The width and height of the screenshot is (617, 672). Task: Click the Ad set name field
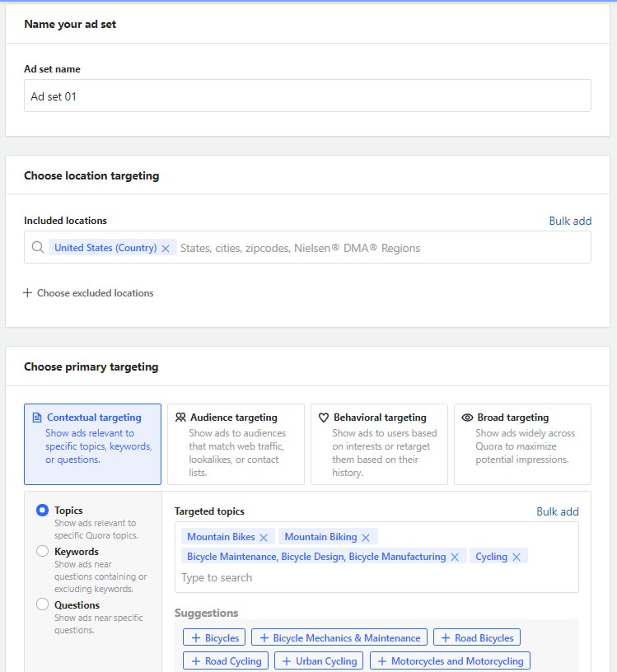(x=307, y=96)
